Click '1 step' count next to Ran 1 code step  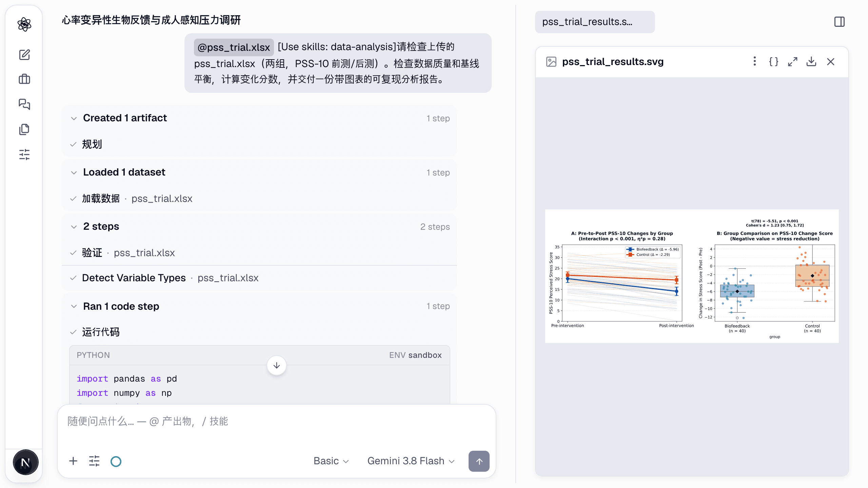pos(438,306)
